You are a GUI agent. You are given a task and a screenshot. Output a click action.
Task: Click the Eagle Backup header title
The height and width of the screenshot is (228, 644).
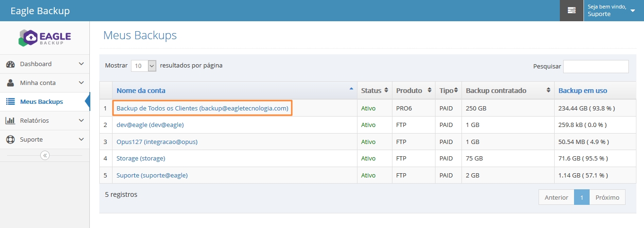(40, 10)
